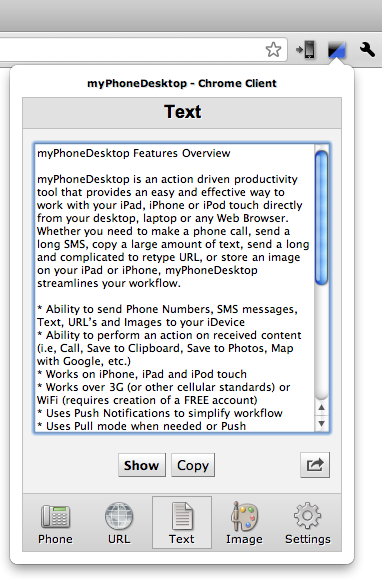Select the Text tab at bottom
This screenshot has height=579, width=382.
[182, 523]
